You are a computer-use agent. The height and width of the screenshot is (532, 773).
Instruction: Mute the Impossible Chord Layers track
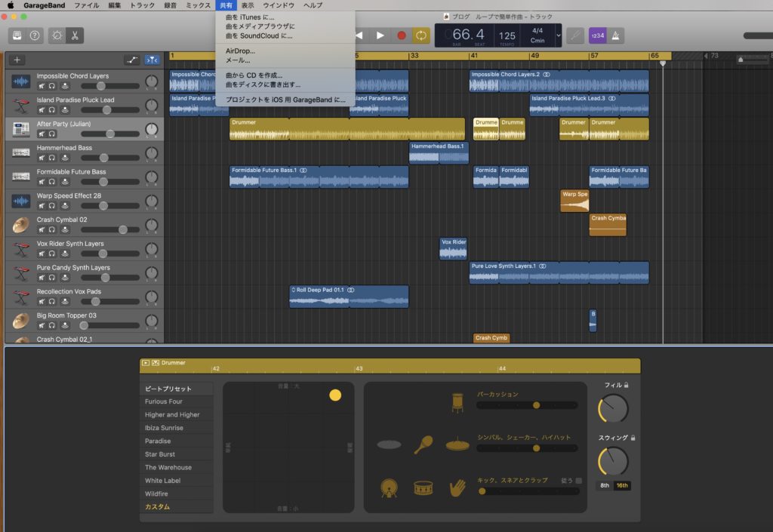coord(42,86)
